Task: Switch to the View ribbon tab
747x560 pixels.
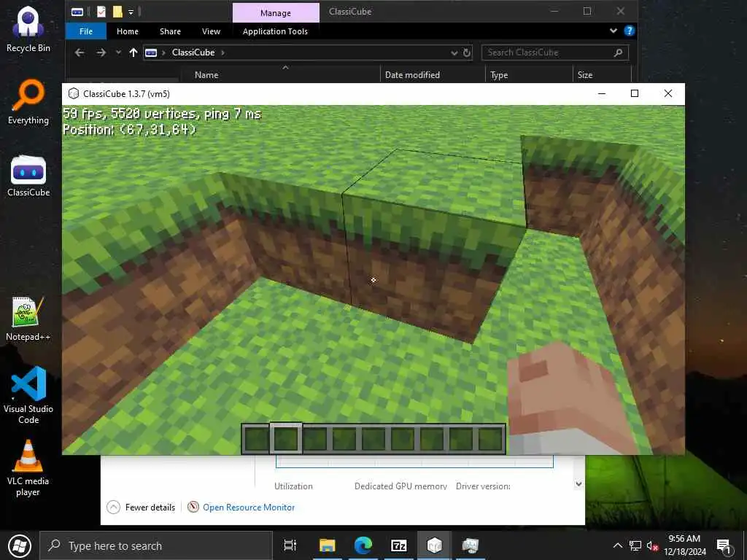Action: point(211,31)
